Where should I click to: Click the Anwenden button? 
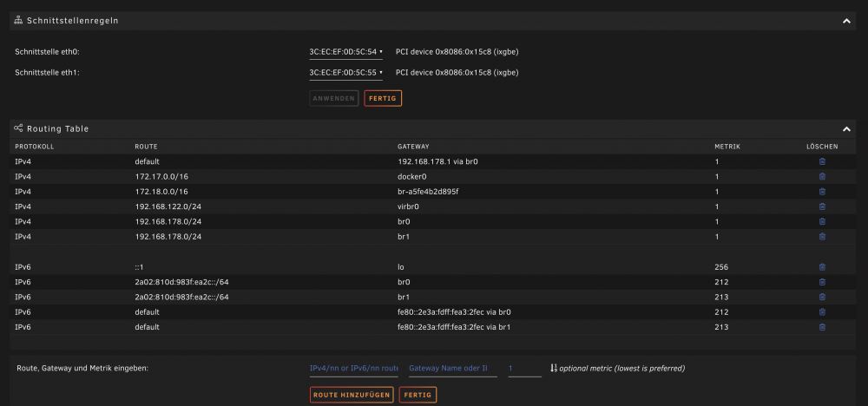[334, 98]
